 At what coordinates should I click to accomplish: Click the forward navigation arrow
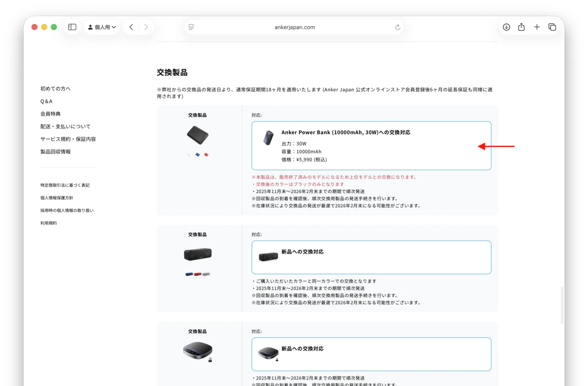tap(146, 27)
